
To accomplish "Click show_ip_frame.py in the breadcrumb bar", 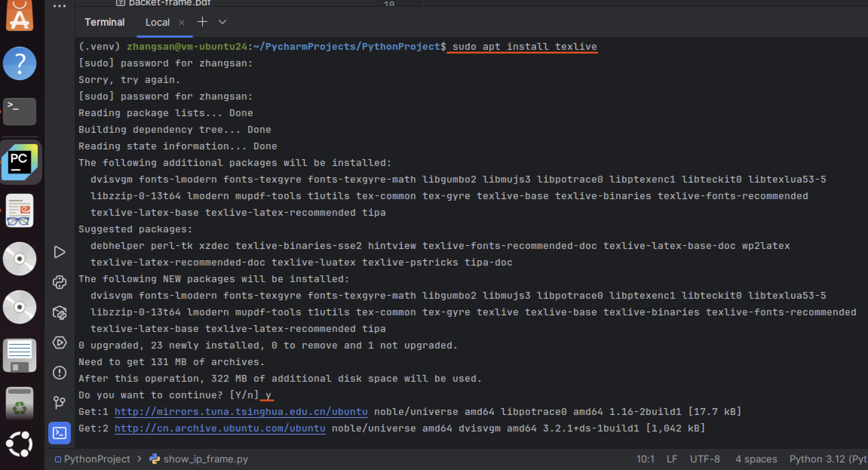I will (x=205, y=459).
